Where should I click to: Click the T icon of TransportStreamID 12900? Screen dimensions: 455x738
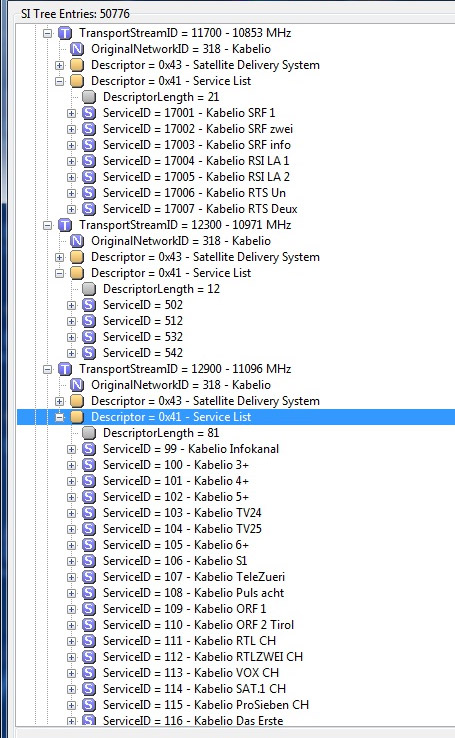(x=65, y=369)
